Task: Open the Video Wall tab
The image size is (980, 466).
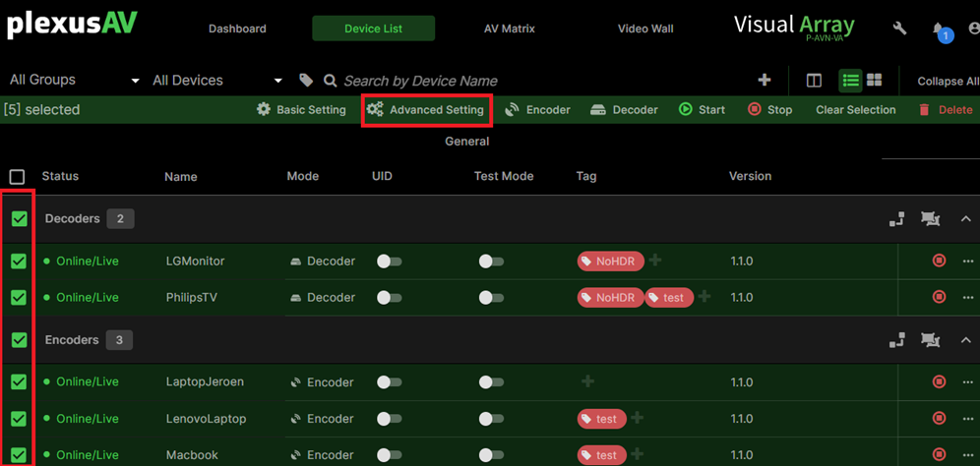Action: tap(645, 29)
